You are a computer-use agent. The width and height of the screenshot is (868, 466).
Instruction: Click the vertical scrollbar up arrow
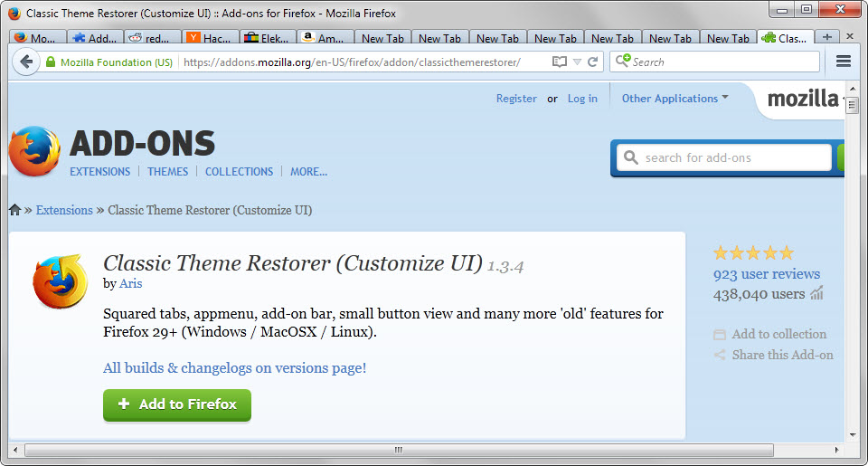(852, 89)
